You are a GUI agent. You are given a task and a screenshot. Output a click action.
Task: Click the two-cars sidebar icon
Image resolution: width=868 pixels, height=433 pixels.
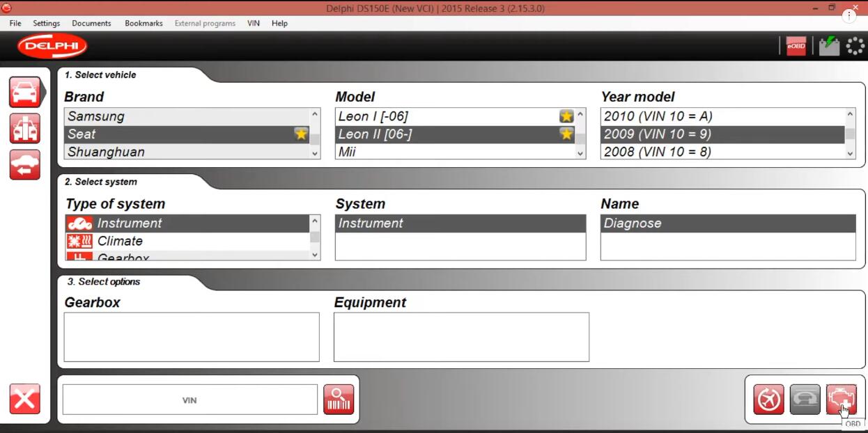pos(24,128)
